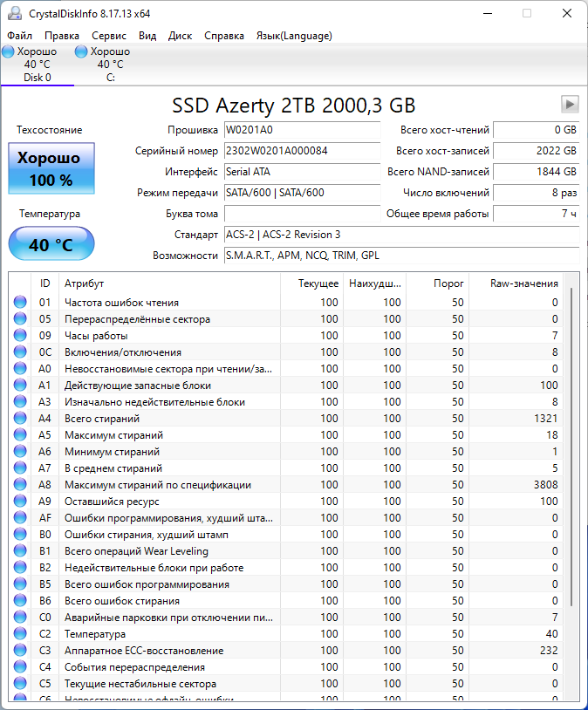Click the Режим передачи field
The height and width of the screenshot is (710, 588).
[302, 193]
